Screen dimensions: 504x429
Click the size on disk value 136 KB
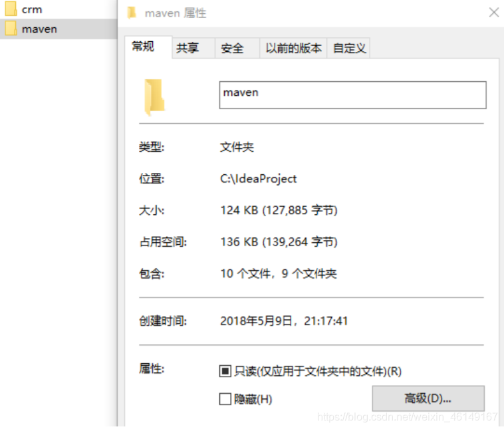click(279, 242)
